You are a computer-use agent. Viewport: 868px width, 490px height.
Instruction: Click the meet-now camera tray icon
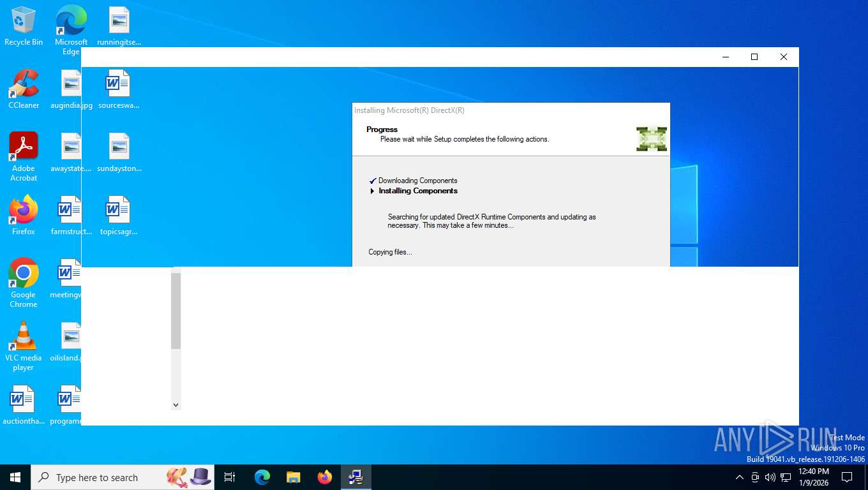755,477
